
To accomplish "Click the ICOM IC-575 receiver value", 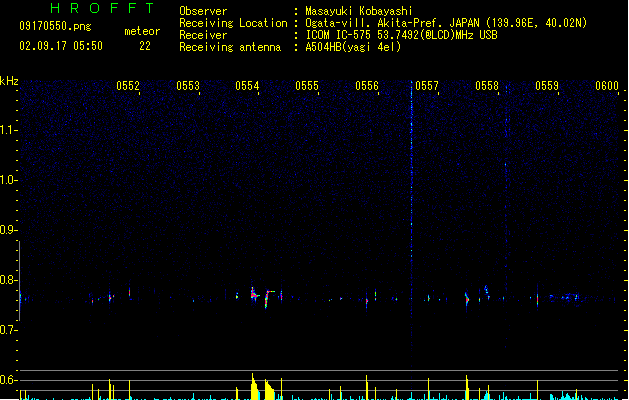I will tap(402, 35).
